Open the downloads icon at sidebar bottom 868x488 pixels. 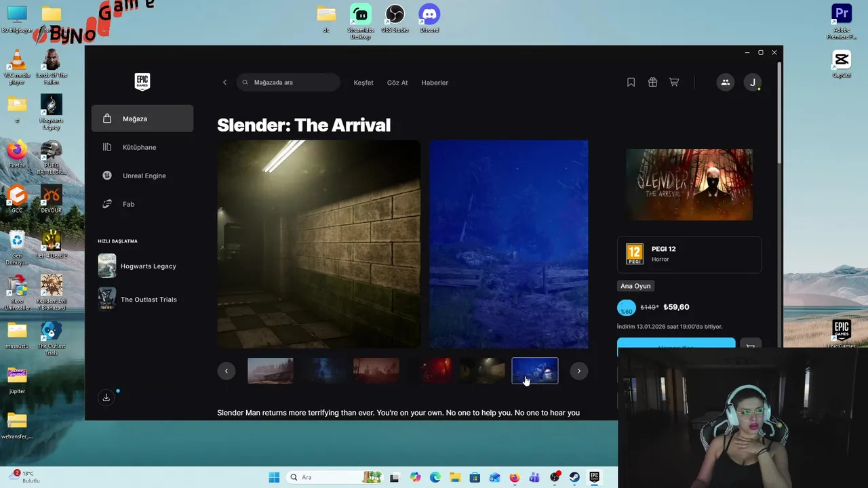[106, 397]
